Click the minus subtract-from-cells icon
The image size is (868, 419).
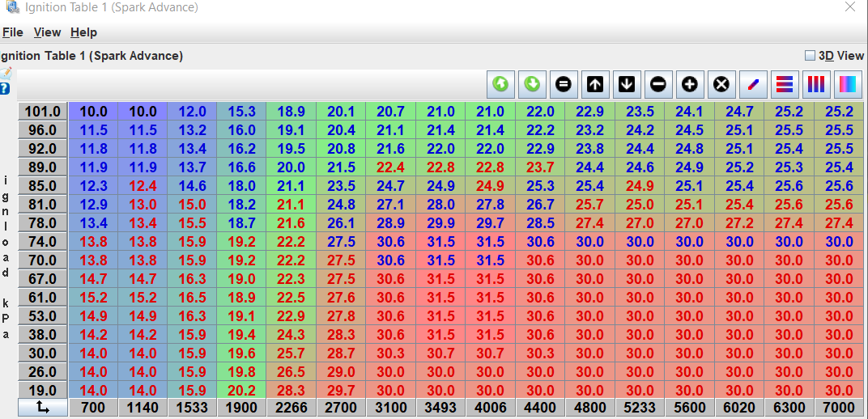pyautogui.click(x=657, y=84)
